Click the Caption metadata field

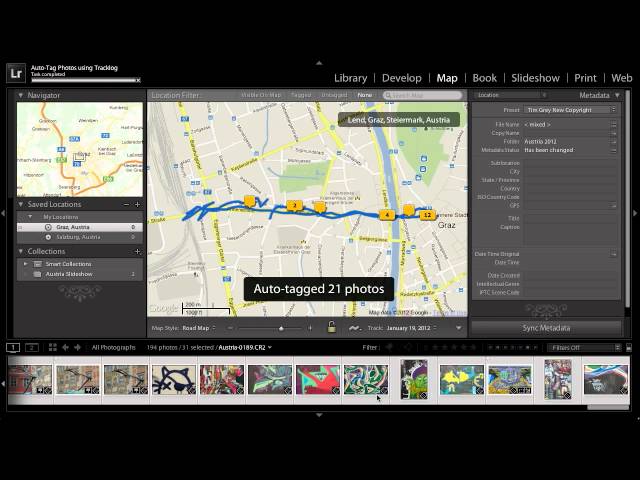(570, 234)
